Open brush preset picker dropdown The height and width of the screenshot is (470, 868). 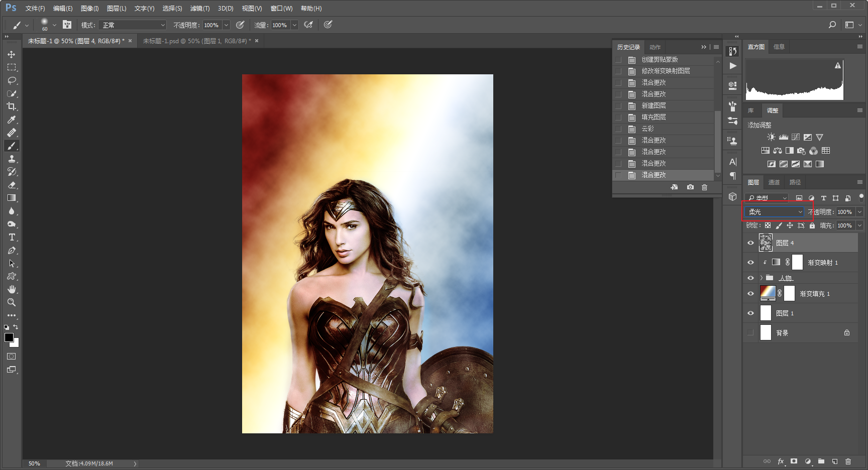[54, 25]
